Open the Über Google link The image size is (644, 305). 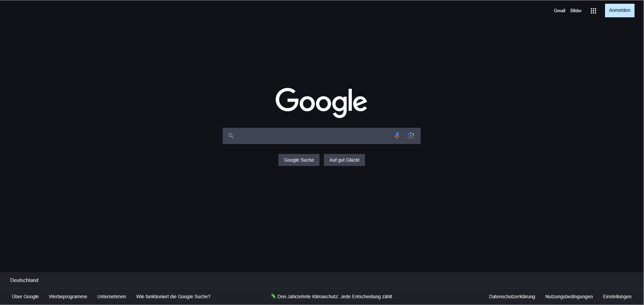[x=25, y=297]
